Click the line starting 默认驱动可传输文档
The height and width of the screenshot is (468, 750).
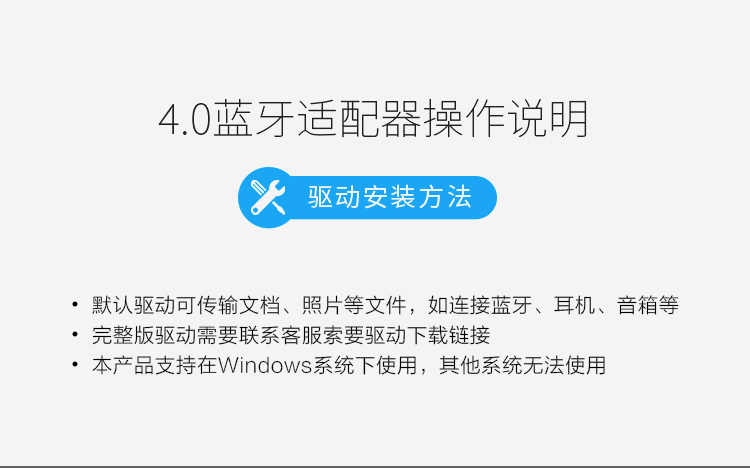(385, 305)
